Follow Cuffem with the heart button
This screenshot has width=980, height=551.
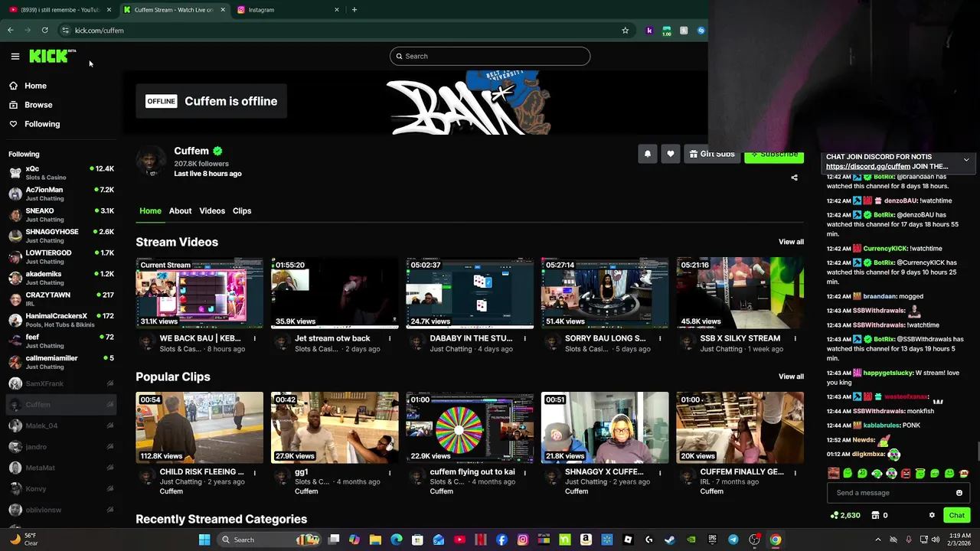tap(671, 154)
